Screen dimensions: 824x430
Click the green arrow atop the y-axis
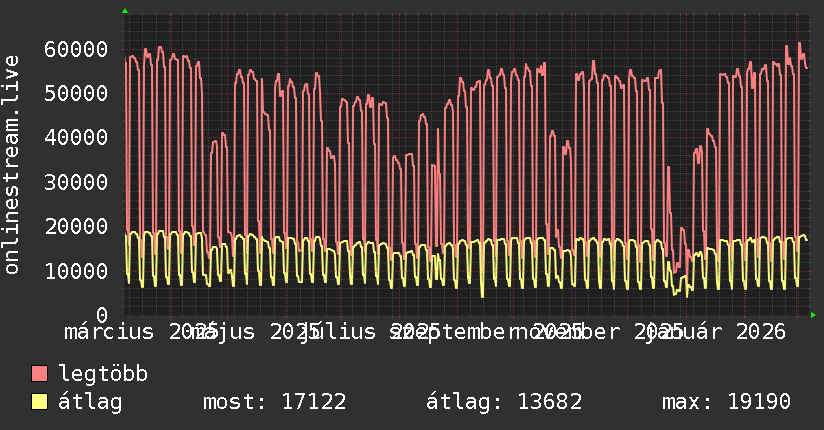click(125, 11)
